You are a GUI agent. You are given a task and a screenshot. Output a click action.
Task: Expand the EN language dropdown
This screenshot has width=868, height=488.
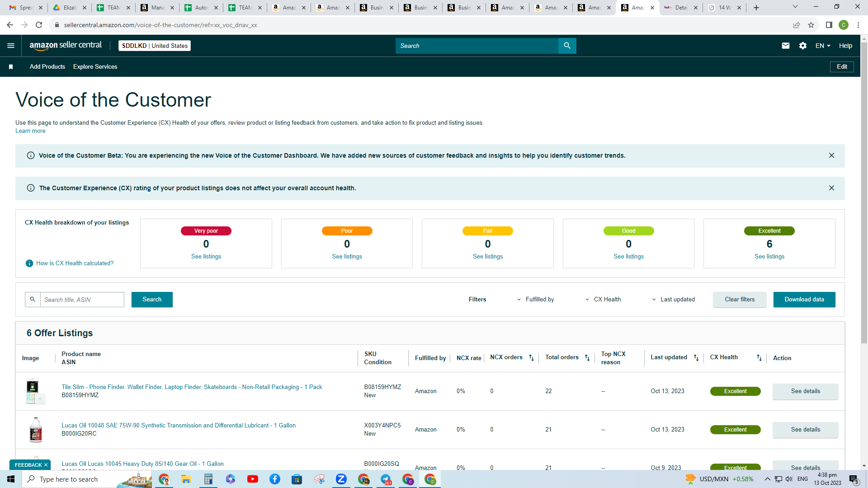point(823,46)
